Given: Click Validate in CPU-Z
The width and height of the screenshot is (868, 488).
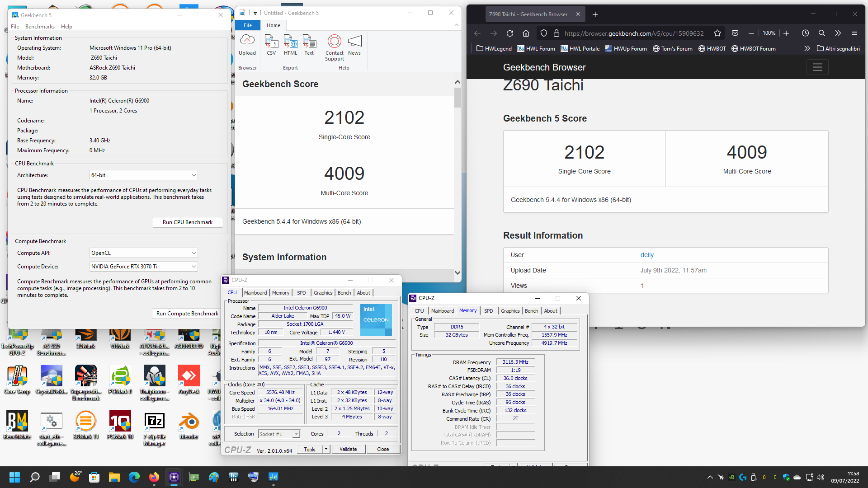Looking at the screenshot, I should [x=348, y=449].
